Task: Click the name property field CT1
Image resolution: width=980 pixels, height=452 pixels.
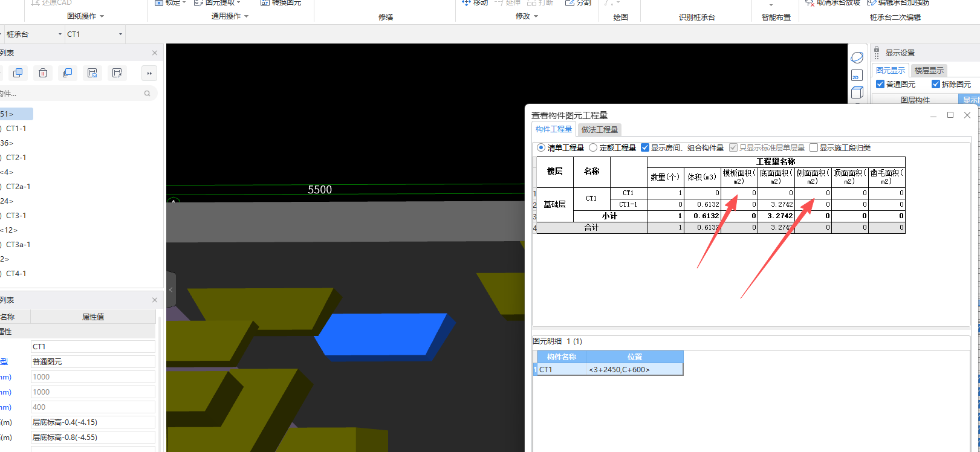Action: tap(93, 347)
